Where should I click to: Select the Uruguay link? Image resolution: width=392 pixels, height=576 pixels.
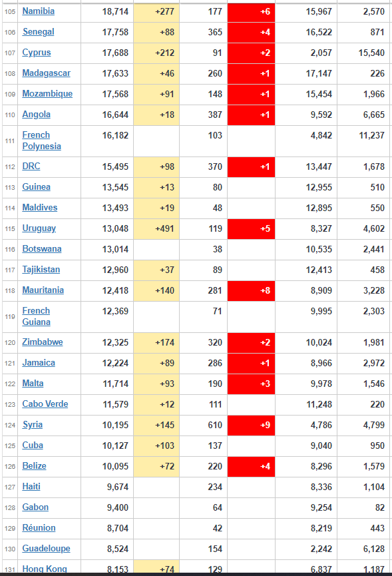tap(39, 228)
